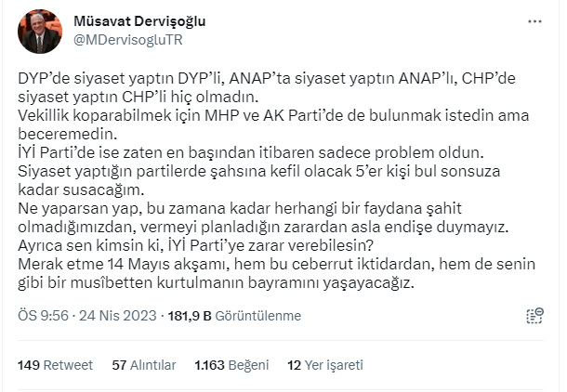
Task: Click the icon right of the view count
Action: pyautogui.click(x=533, y=315)
